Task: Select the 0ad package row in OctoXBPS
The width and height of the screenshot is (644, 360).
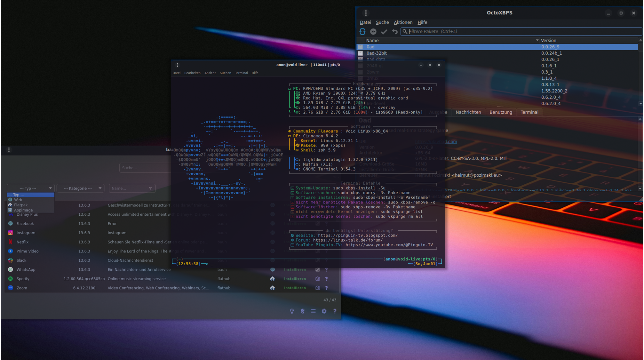Action: coord(497,47)
